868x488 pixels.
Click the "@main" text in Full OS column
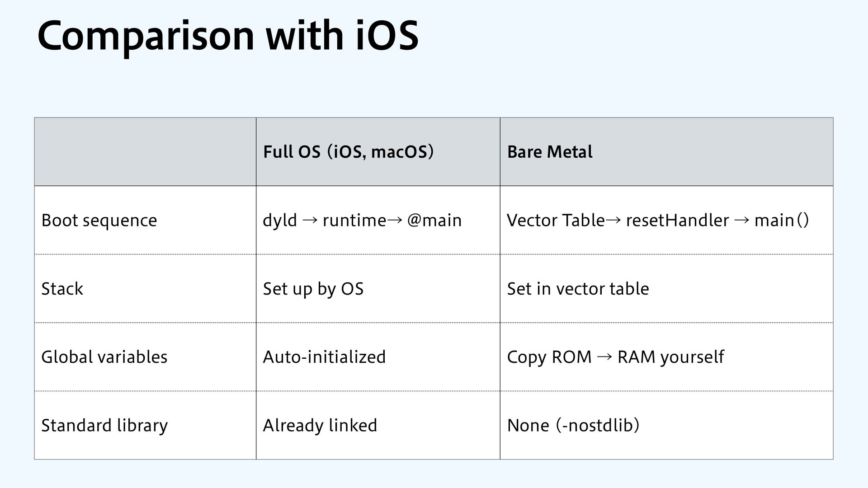(x=434, y=221)
